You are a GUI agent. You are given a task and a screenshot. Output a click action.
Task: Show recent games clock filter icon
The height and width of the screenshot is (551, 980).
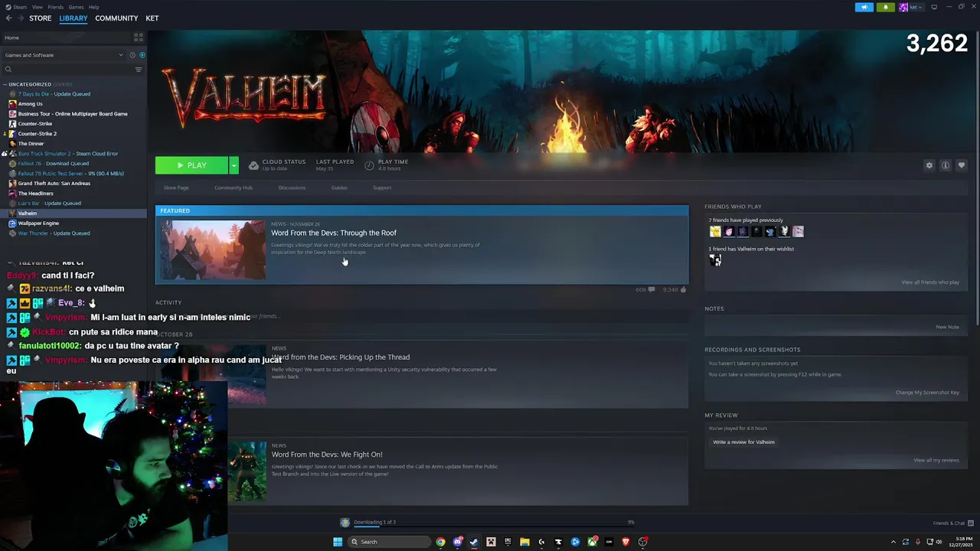pos(132,55)
